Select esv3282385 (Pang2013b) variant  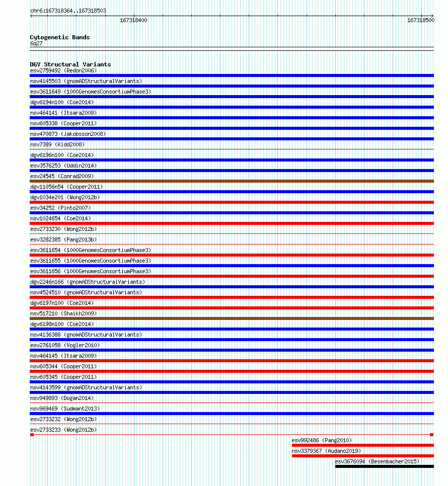pyautogui.click(x=63, y=239)
